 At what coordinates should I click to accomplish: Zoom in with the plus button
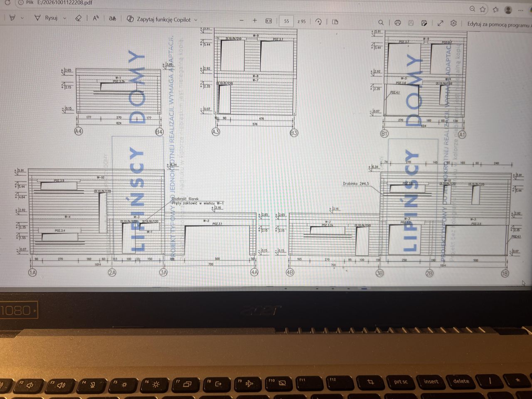[x=255, y=20]
